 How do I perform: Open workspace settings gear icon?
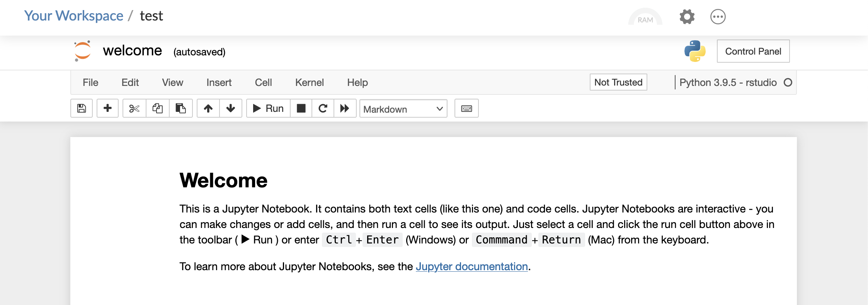coord(687,17)
